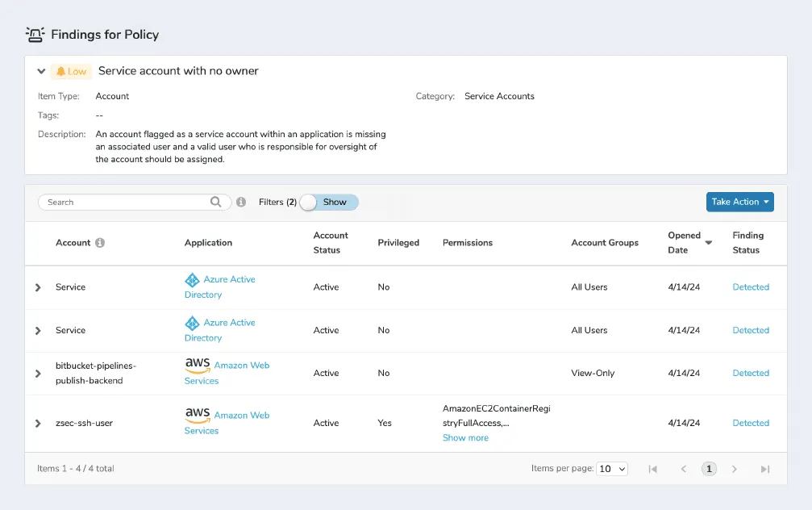The width and height of the screenshot is (812, 510).
Task: Open the Items per page dropdown
Action: click(x=611, y=469)
